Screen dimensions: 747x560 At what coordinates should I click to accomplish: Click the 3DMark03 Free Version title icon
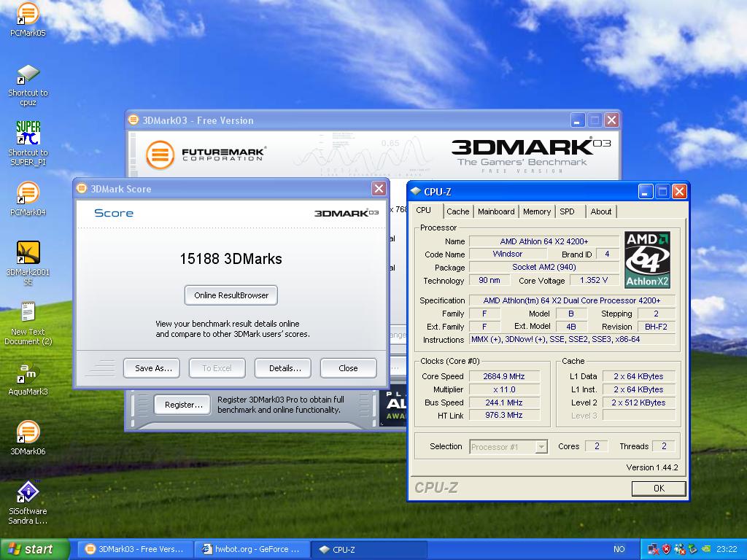134,120
